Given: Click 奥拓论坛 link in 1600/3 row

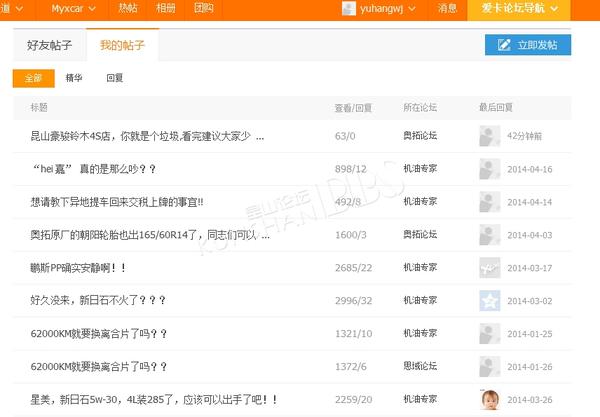Looking at the screenshot, I should click(420, 234).
